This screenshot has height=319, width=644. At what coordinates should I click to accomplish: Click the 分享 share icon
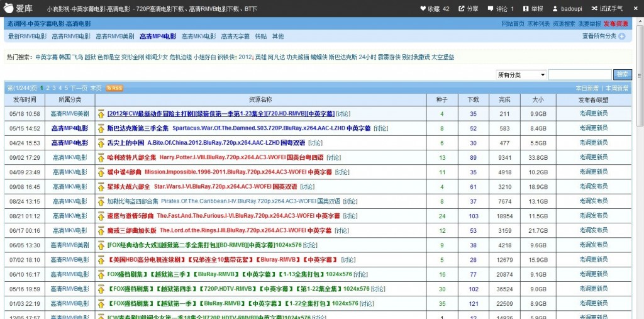[461, 8]
